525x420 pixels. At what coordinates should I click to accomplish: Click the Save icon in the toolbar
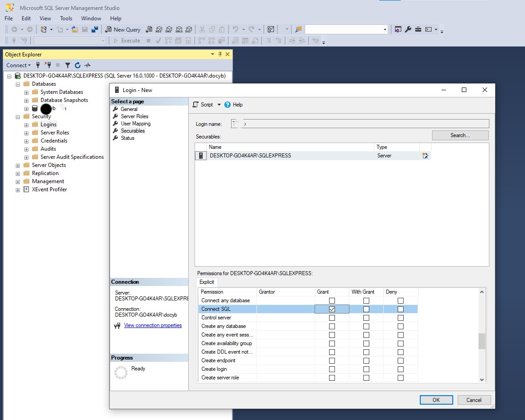pos(85,29)
